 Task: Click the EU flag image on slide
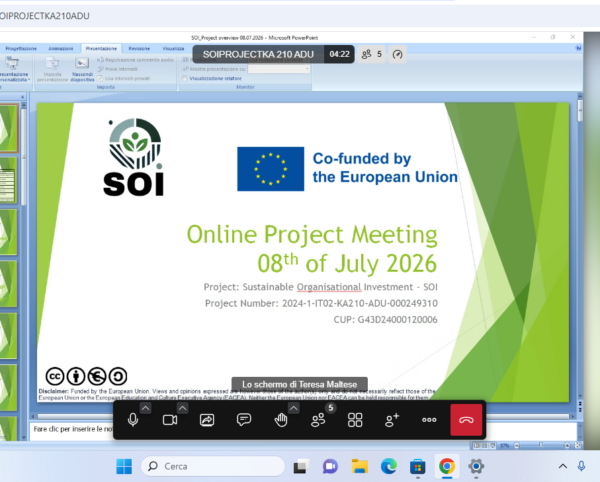point(271,169)
